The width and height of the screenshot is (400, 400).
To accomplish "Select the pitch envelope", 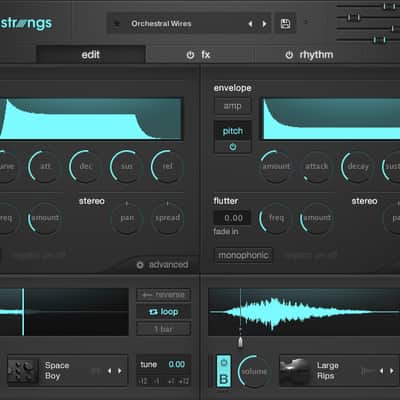I will click(x=232, y=131).
